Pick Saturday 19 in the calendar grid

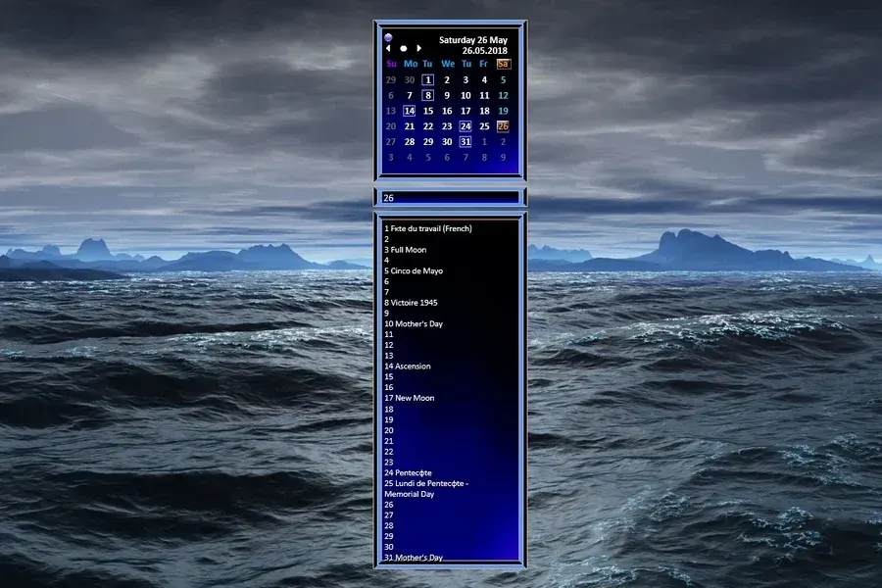pos(503,111)
